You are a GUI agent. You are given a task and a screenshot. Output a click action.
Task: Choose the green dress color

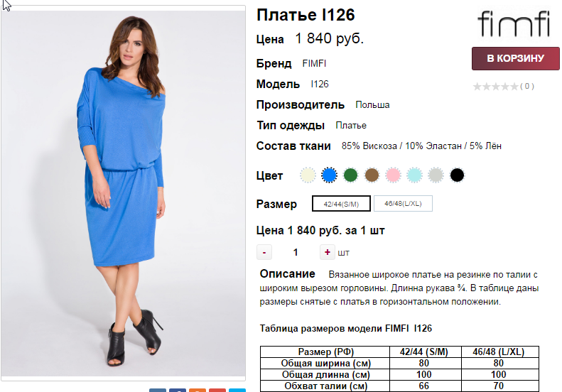click(x=350, y=175)
